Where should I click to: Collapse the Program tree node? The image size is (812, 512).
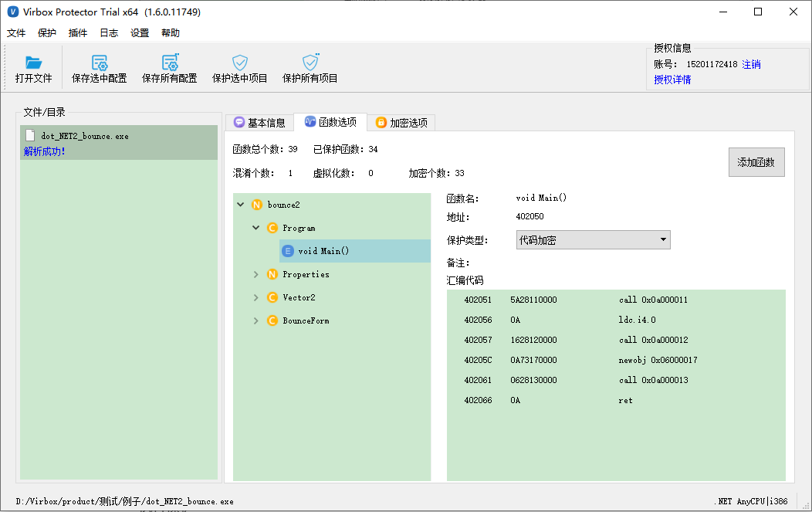point(255,228)
